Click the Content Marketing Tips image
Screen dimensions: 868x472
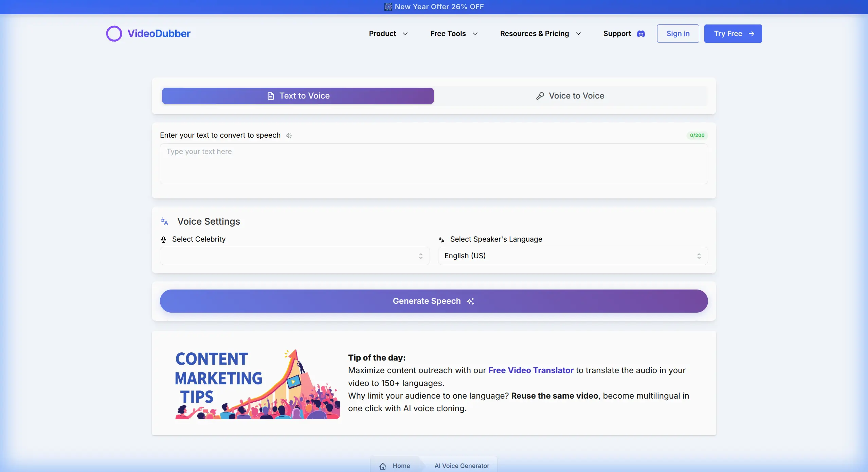click(x=257, y=384)
